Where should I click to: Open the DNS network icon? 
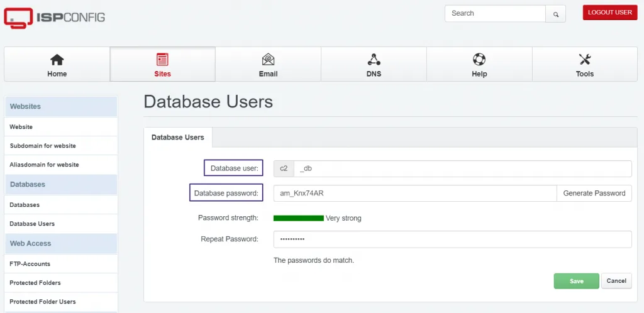pyautogui.click(x=374, y=60)
